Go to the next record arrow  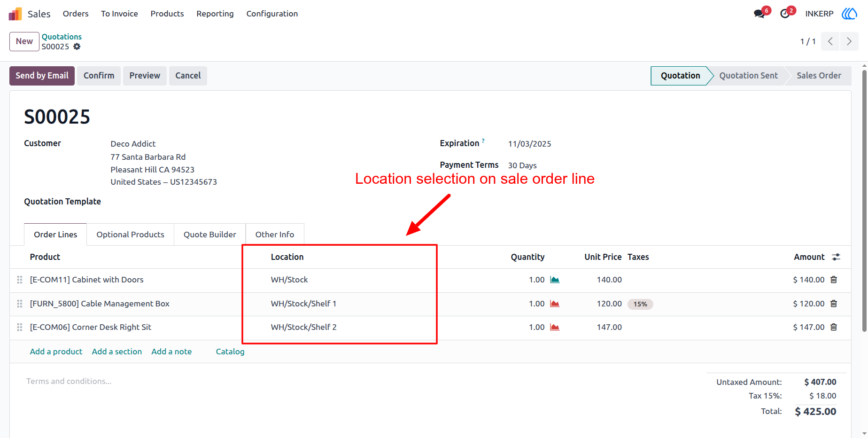(849, 41)
